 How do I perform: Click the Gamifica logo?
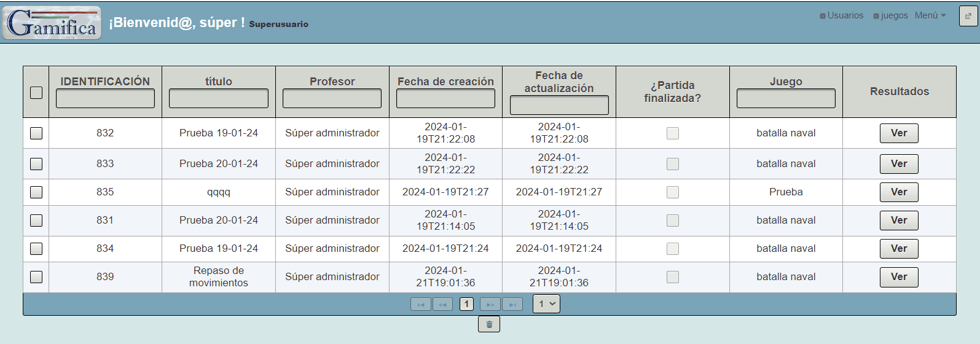click(x=52, y=23)
